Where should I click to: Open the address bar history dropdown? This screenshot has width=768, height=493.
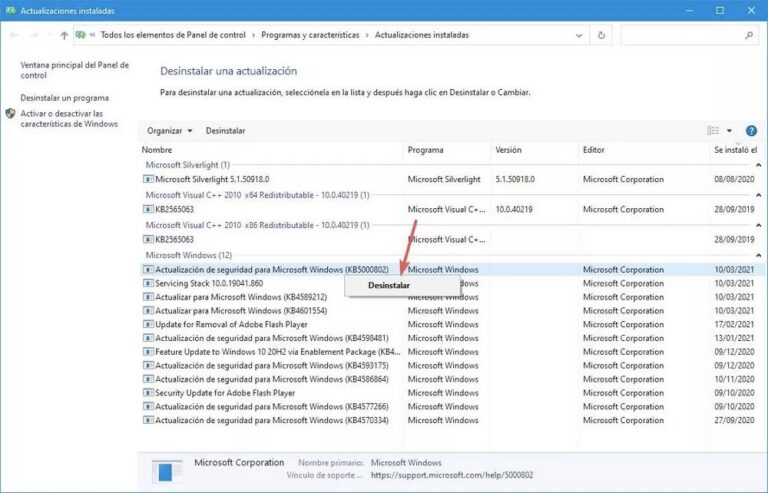(x=579, y=35)
